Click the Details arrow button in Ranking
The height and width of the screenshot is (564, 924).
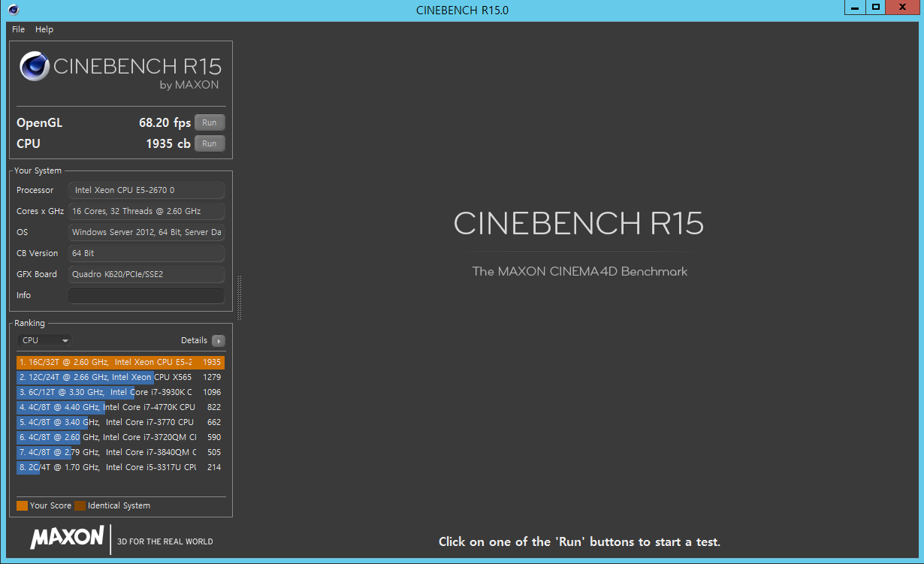219,341
